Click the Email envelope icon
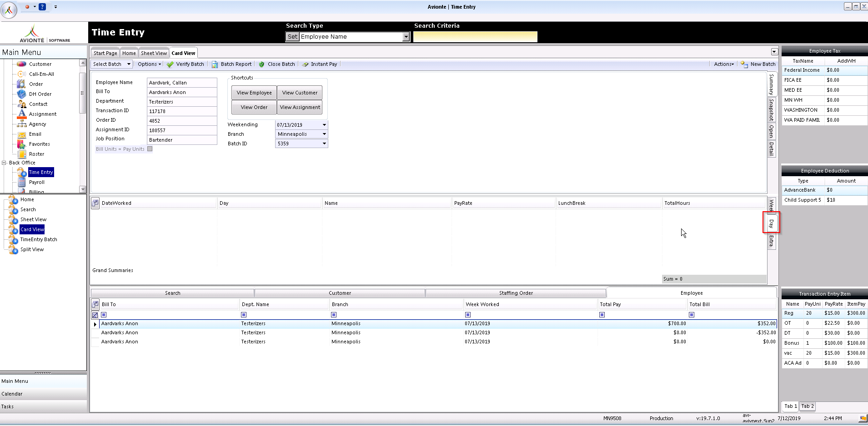Image resolution: width=868 pixels, height=426 pixels. tap(21, 134)
